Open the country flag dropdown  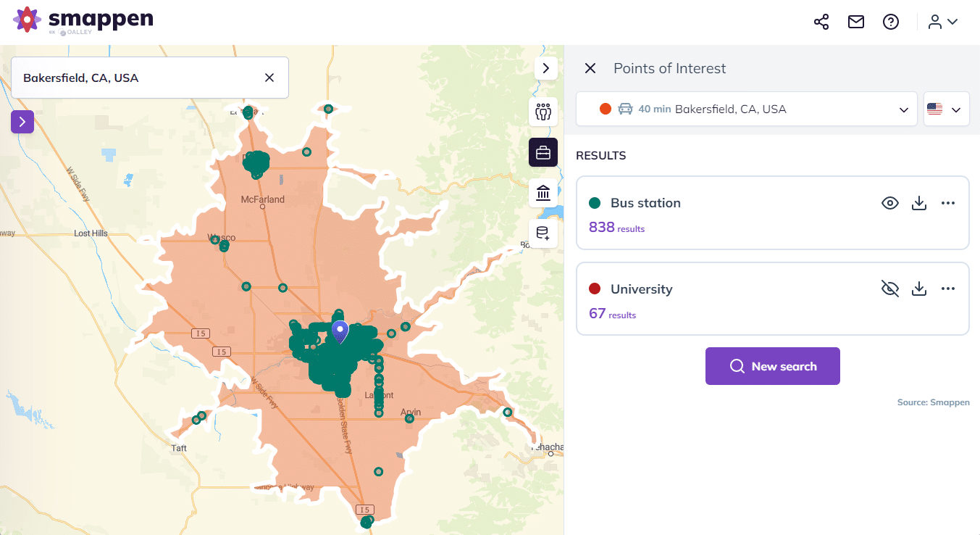coord(946,109)
